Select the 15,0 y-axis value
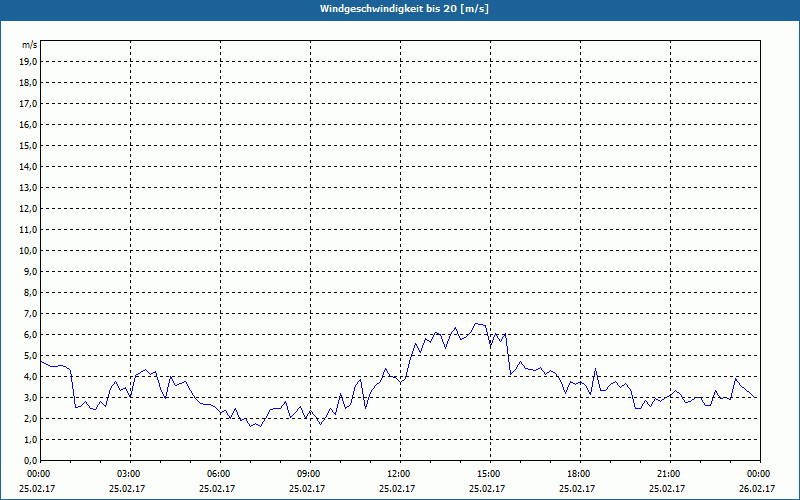Viewport: 800px width, 500px height. 28,145
